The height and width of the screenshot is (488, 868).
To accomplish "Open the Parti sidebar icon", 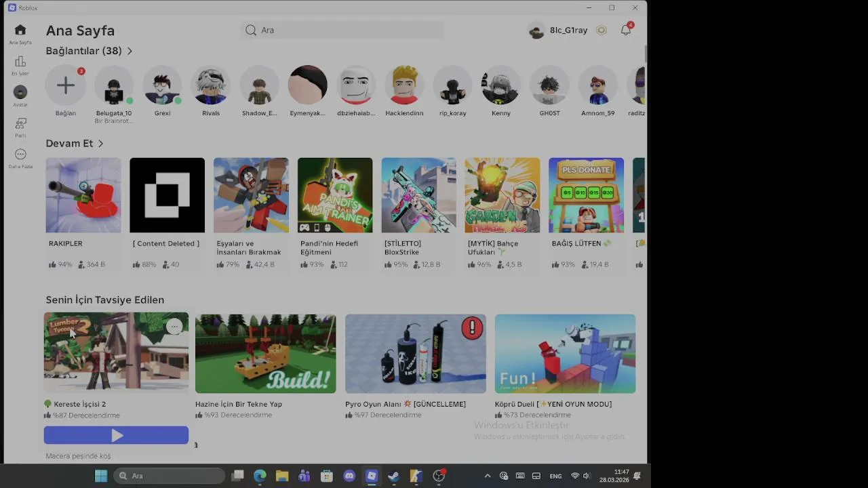I will (20, 123).
